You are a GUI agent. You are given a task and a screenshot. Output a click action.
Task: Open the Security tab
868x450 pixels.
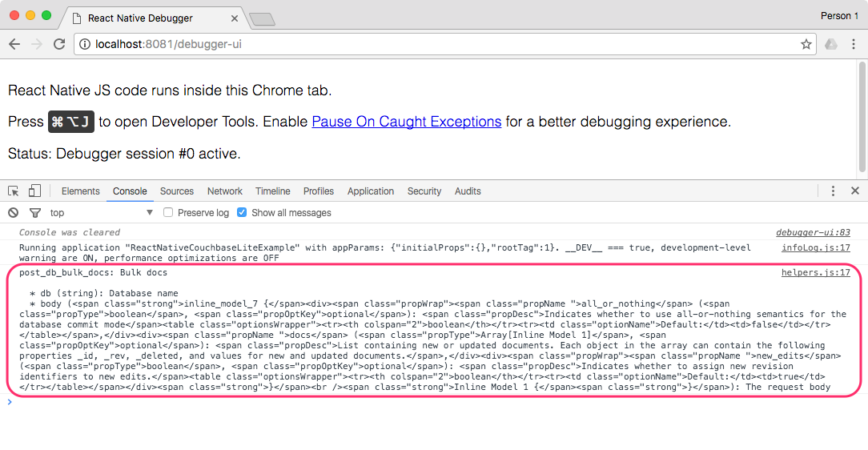(x=424, y=191)
